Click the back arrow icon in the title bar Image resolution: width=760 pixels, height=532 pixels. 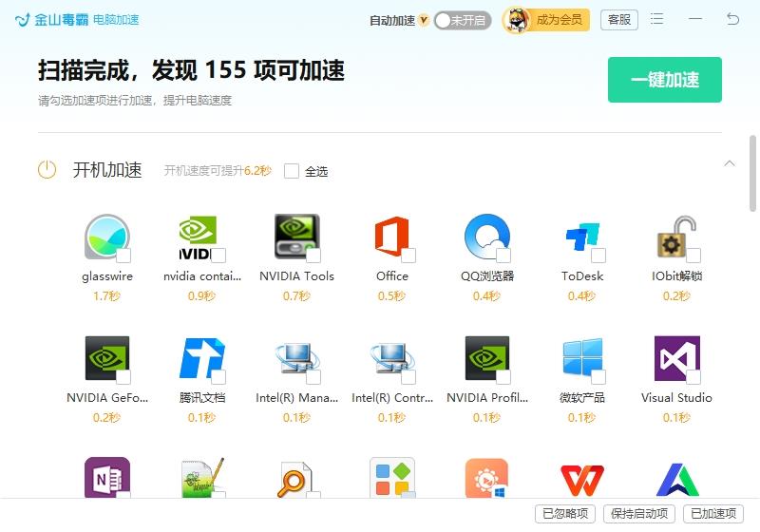(732, 19)
